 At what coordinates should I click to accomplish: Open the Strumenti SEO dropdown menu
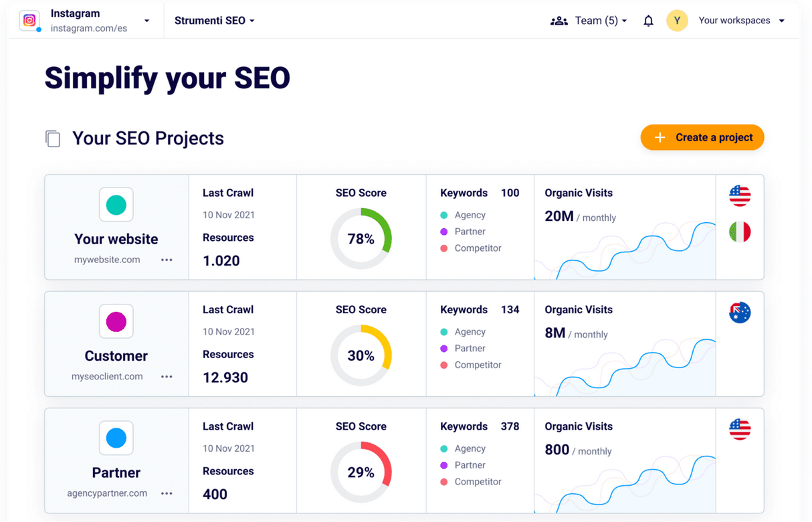coord(214,21)
